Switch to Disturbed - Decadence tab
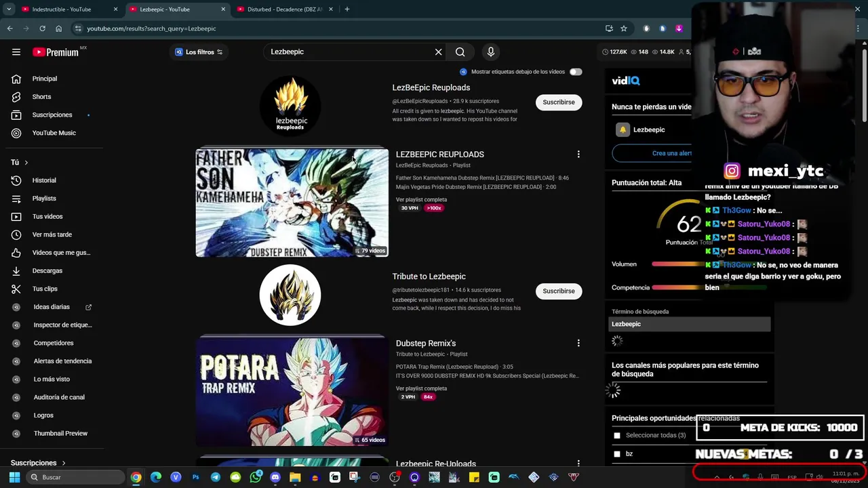868x488 pixels. tap(283, 9)
